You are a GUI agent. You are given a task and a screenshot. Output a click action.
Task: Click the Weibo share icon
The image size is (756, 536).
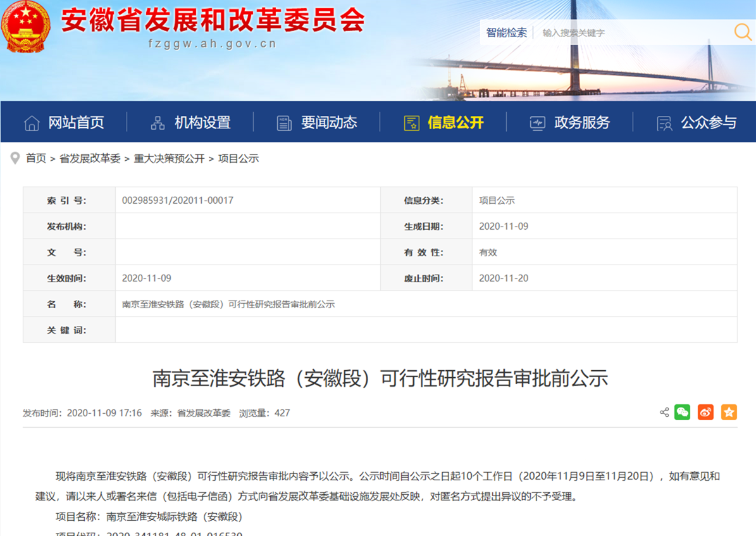[705, 413]
